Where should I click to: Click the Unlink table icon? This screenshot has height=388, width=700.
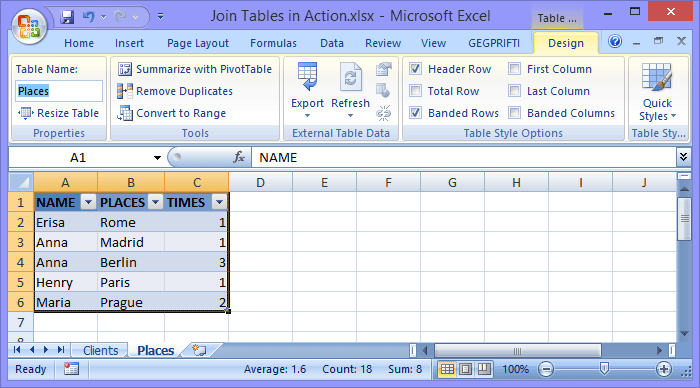[383, 113]
